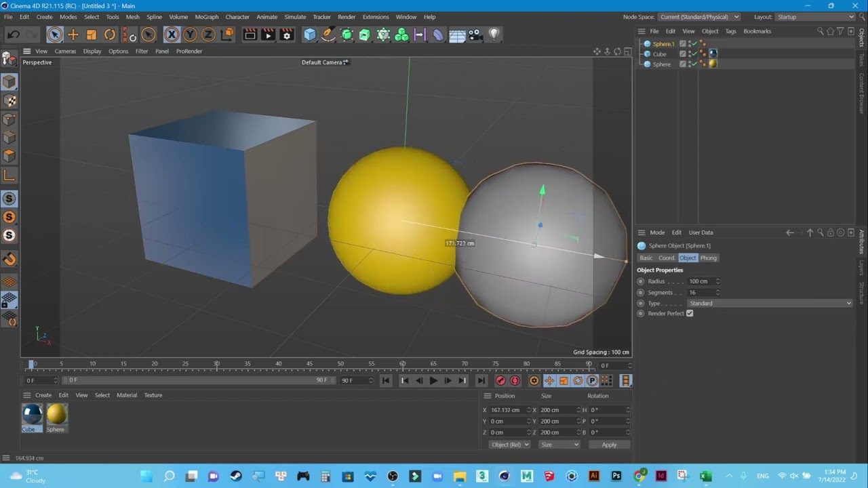Screen dimensions: 868x488
Task: Select the Spline Pen tool
Action: pyautogui.click(x=328, y=35)
